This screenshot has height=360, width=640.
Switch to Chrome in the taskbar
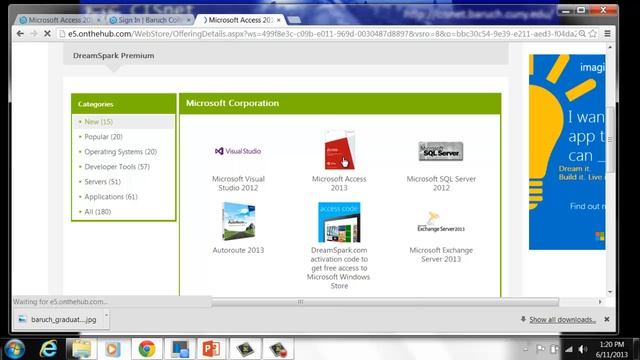coord(147,349)
